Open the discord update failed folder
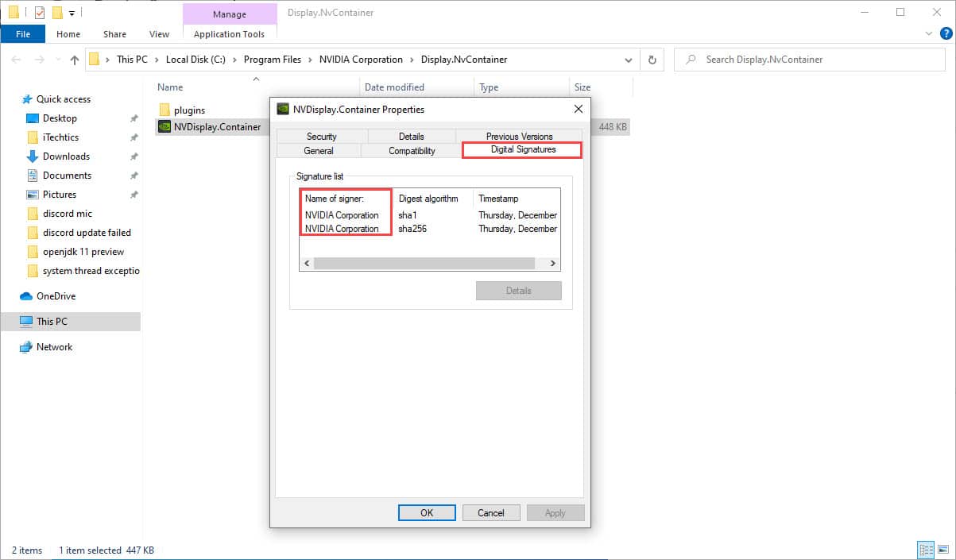Screen dimensions: 956x560 (x=87, y=233)
